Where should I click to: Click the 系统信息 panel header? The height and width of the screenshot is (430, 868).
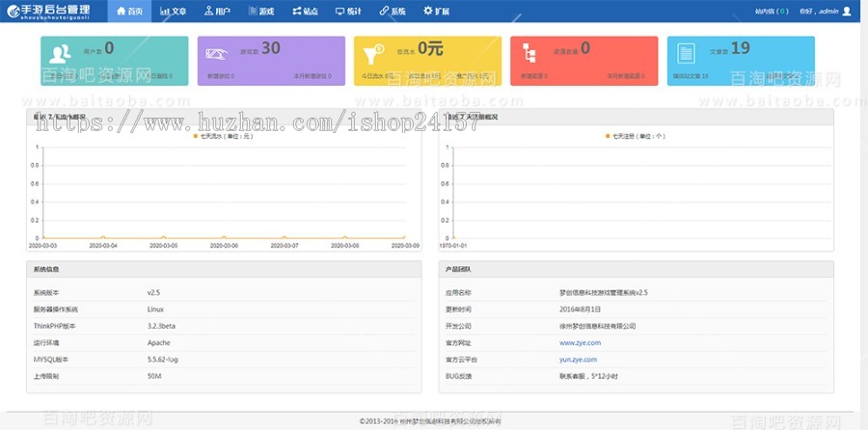point(224,269)
